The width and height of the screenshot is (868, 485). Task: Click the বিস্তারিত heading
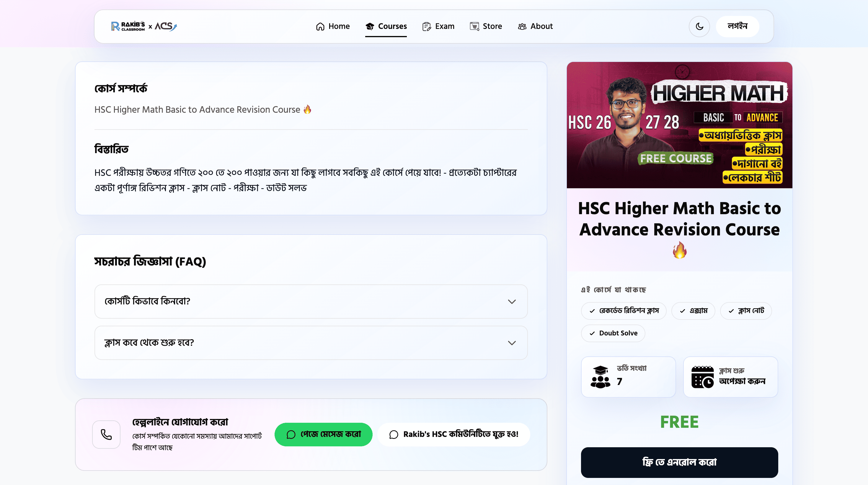[x=111, y=149]
